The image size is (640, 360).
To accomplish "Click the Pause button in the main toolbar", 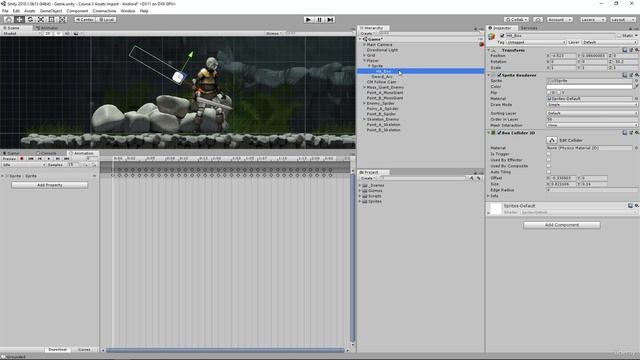I will click(320, 19).
